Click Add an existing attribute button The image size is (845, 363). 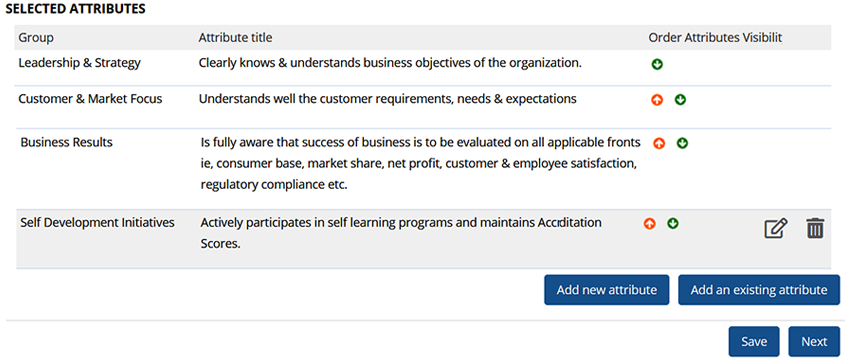[759, 290]
